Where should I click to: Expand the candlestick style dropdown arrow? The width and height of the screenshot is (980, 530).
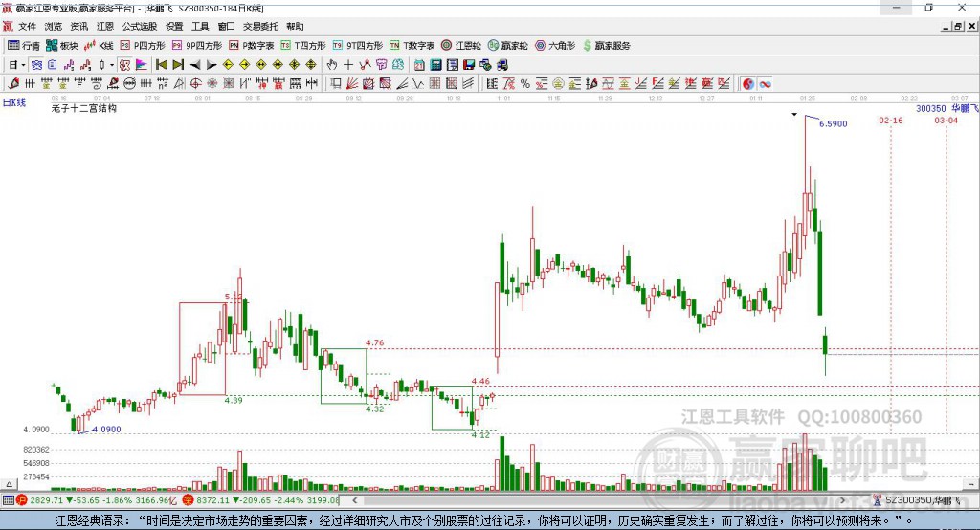tap(112, 65)
